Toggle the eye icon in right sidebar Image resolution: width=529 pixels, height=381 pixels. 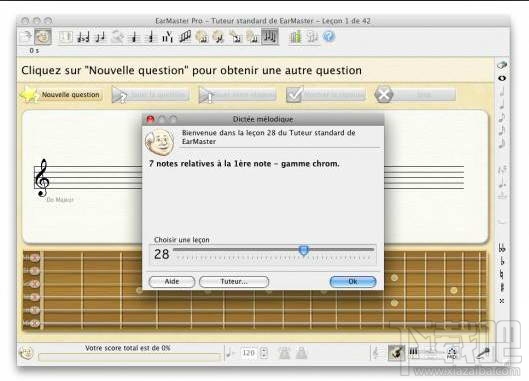(502, 78)
